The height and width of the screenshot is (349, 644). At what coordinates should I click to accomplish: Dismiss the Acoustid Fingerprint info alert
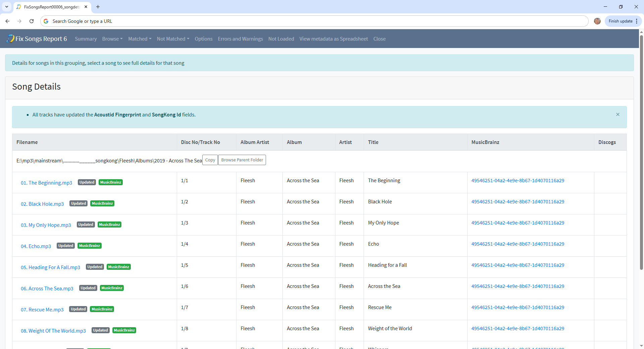618,114
